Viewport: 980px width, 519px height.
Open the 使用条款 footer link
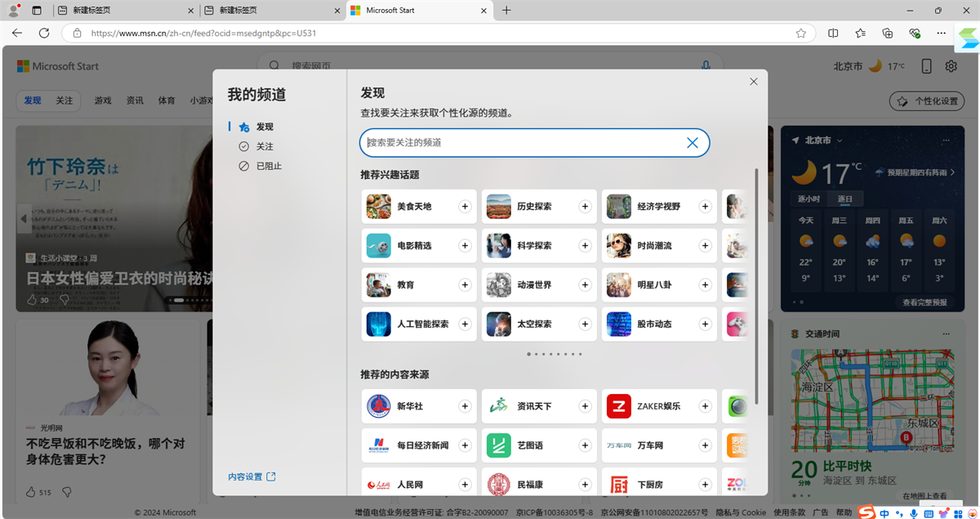tap(789, 512)
